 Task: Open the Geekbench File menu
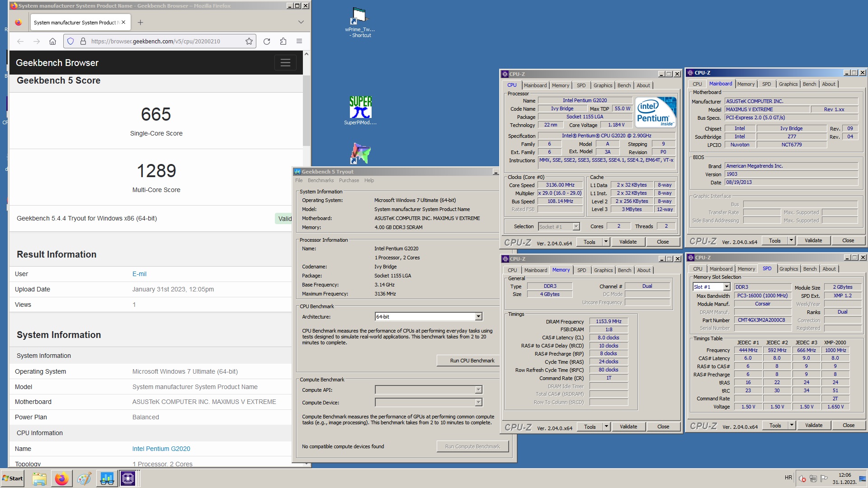coord(299,180)
